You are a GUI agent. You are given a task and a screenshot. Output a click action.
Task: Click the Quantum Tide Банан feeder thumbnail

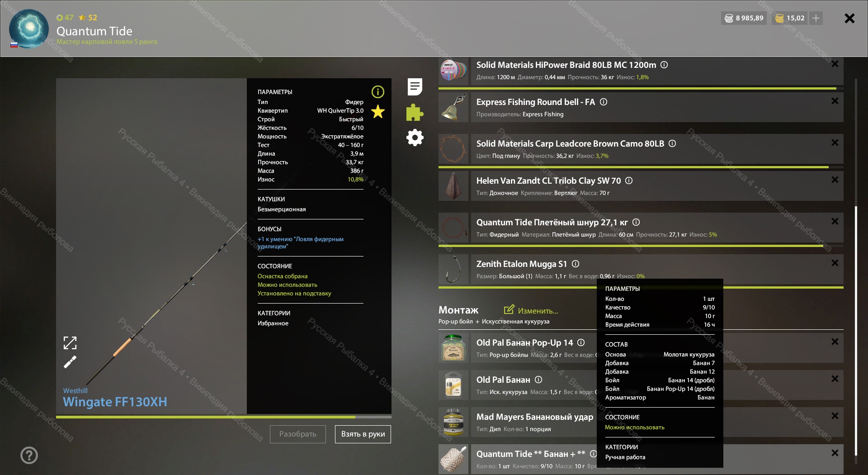click(453, 459)
